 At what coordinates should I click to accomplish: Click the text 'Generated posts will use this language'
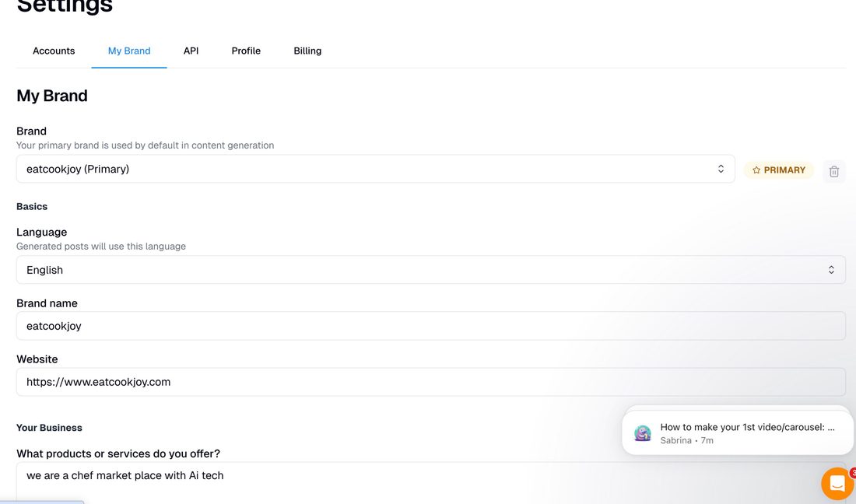pos(101,247)
